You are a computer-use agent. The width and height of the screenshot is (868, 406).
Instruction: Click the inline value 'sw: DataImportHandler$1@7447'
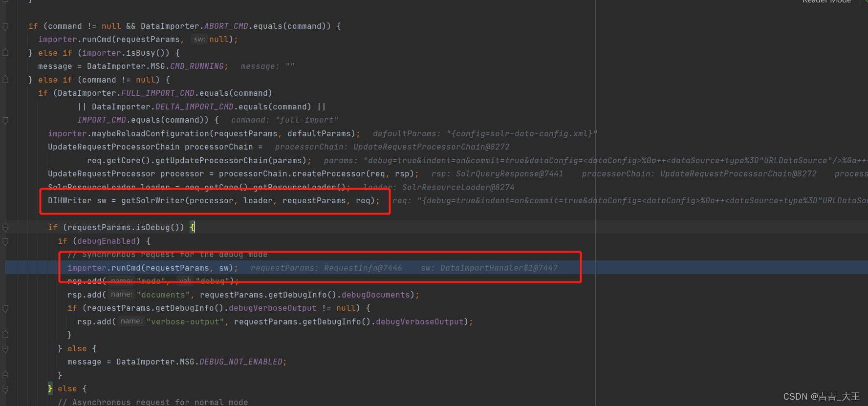[x=489, y=268]
